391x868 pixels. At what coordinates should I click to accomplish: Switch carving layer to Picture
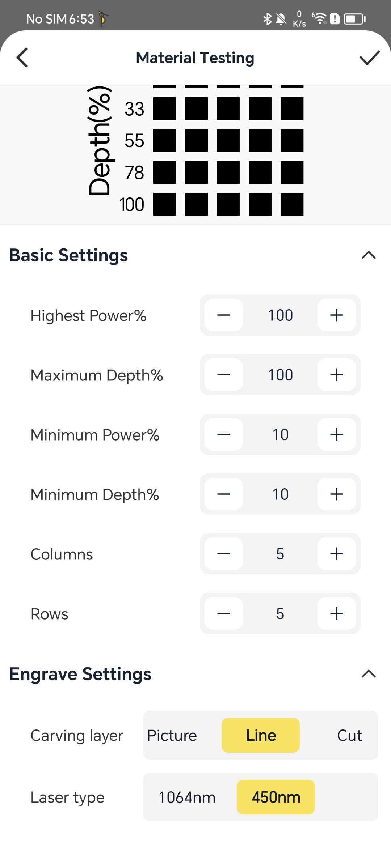coord(172,735)
